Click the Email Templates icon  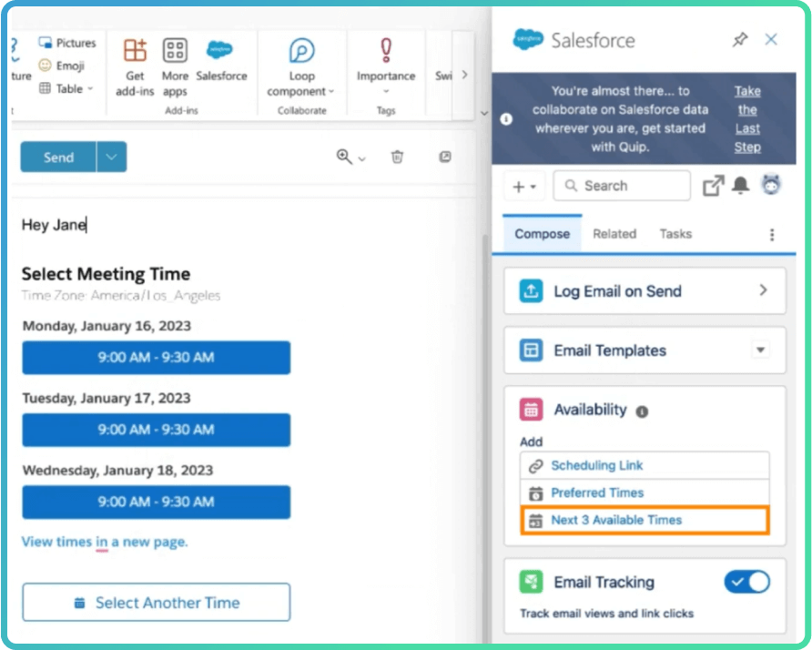[531, 350]
